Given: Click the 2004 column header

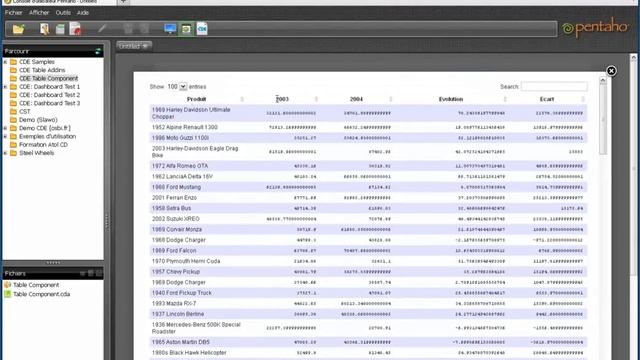Looking at the screenshot, I should (x=356, y=99).
